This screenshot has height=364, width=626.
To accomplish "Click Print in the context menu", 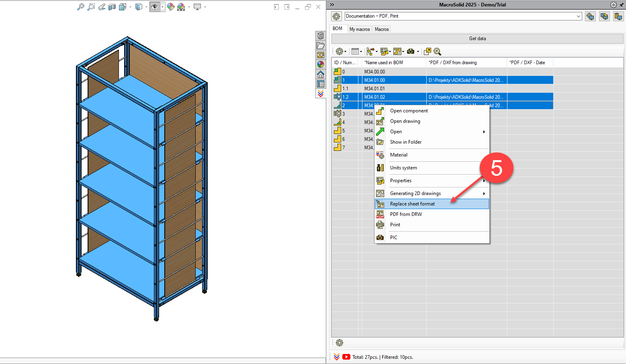I will [432, 225].
